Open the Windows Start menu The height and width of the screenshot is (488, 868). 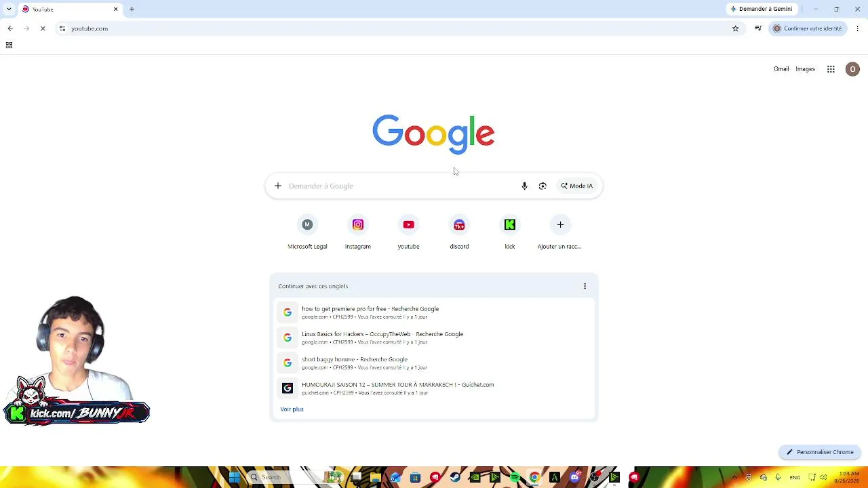pos(234,477)
